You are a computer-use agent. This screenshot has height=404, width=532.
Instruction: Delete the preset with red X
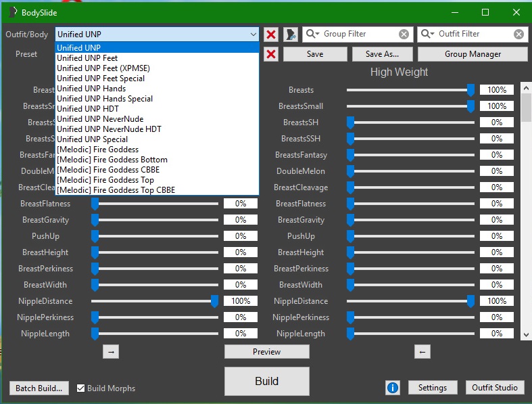271,54
